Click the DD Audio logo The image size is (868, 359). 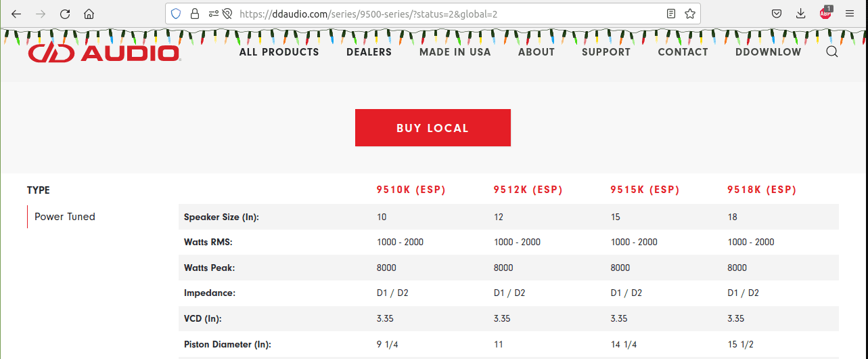(x=104, y=53)
